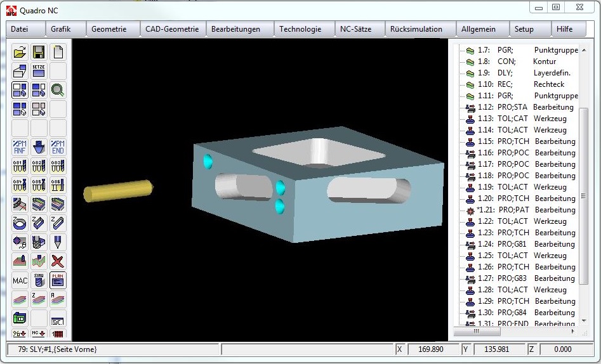
Task: Click the PM ANF program start icon
Action: (x=20, y=147)
